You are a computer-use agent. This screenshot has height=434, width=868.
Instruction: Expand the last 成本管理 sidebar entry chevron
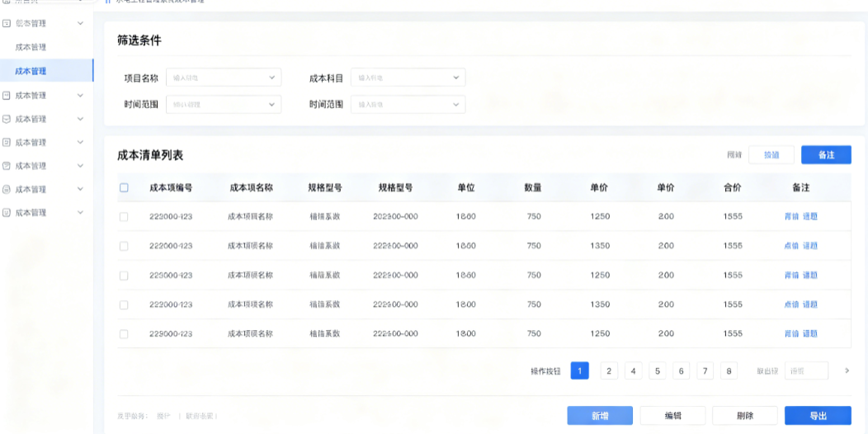(x=80, y=213)
